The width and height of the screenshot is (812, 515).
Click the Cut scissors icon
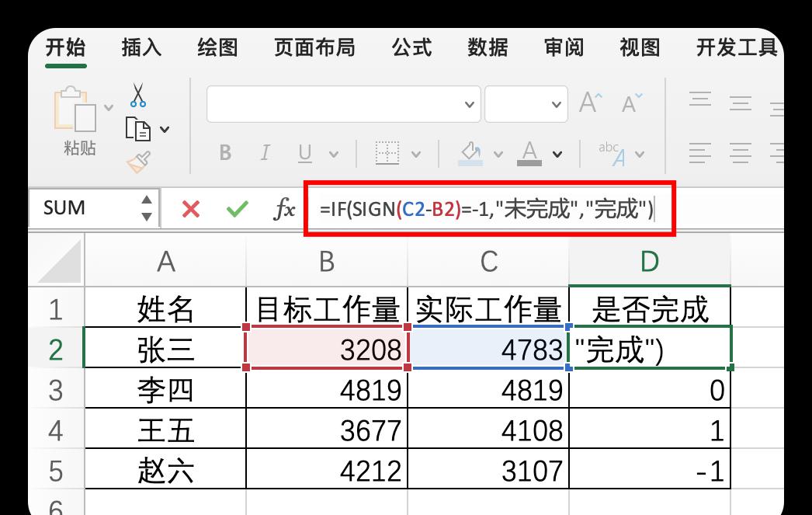click(137, 95)
